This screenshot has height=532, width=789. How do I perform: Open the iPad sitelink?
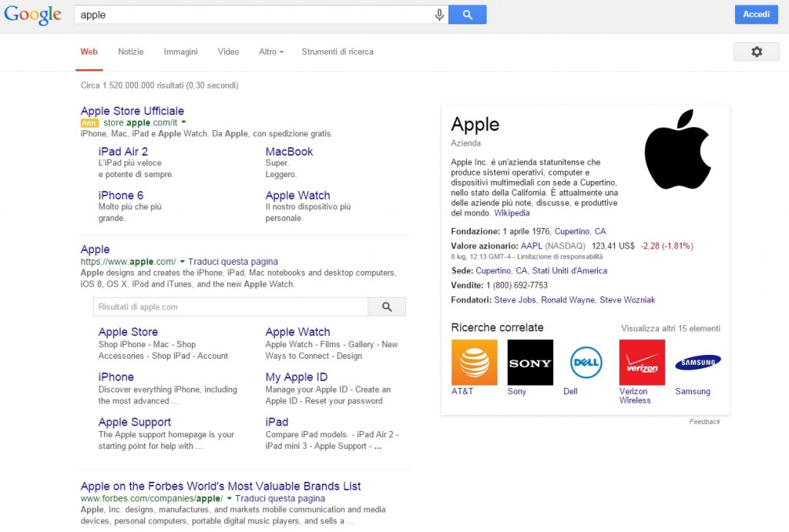pyautogui.click(x=277, y=422)
